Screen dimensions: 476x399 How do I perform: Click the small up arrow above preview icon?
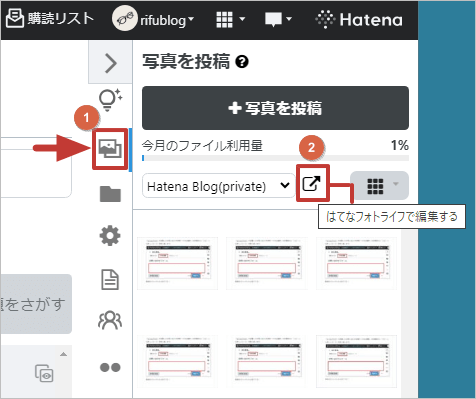(63, 354)
